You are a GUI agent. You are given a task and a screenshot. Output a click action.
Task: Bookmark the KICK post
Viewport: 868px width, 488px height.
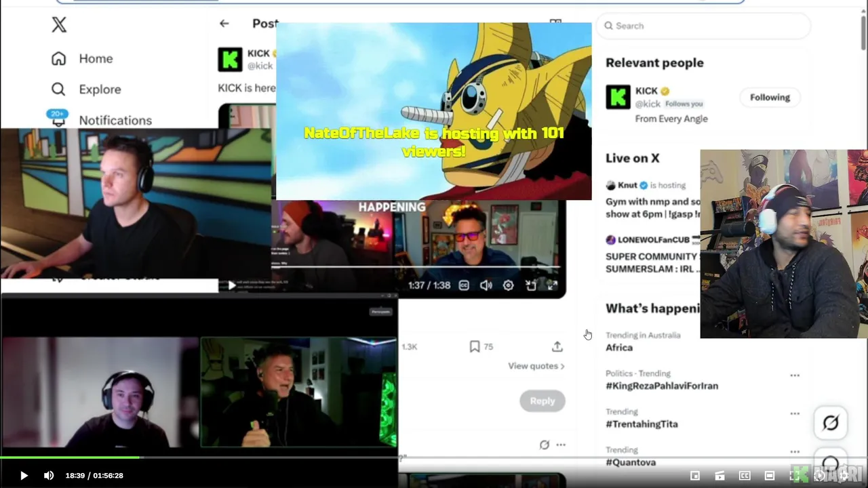[x=475, y=346]
